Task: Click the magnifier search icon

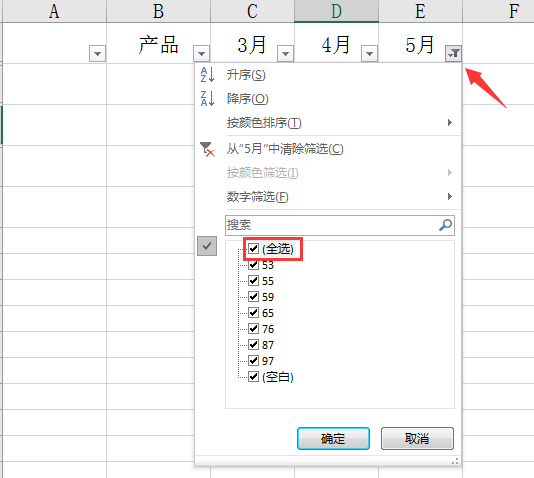Action: [x=445, y=225]
